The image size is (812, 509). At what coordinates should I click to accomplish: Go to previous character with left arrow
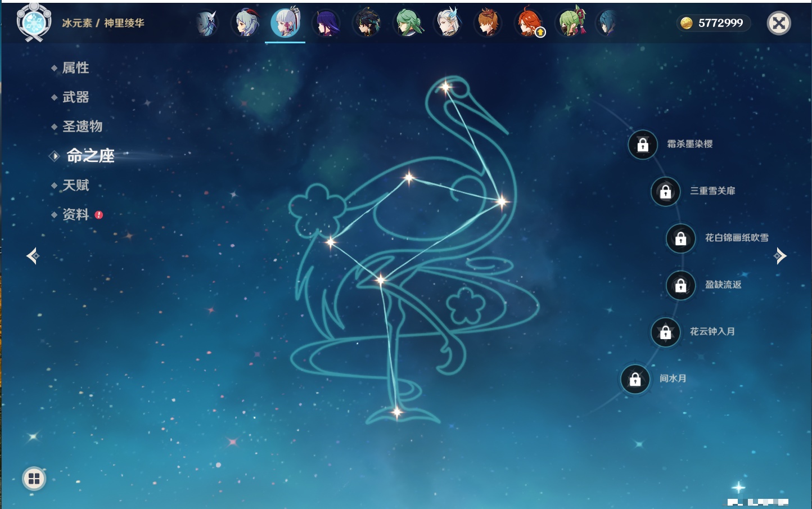tap(33, 256)
